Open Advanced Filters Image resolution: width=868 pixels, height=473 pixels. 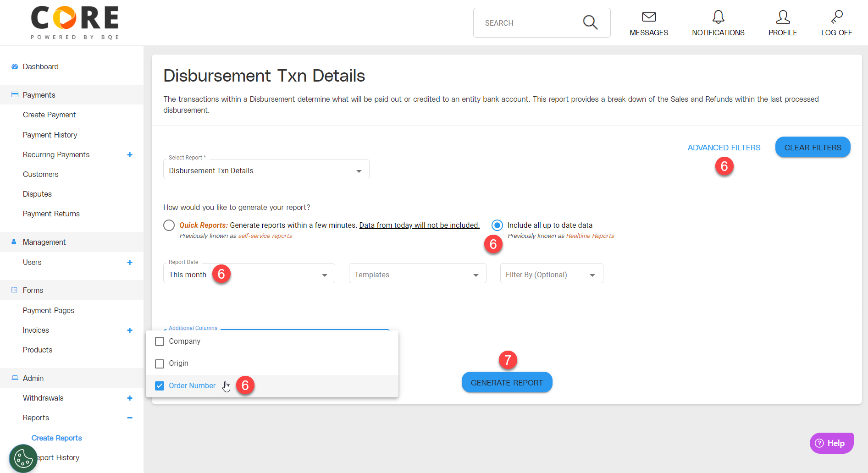[724, 147]
